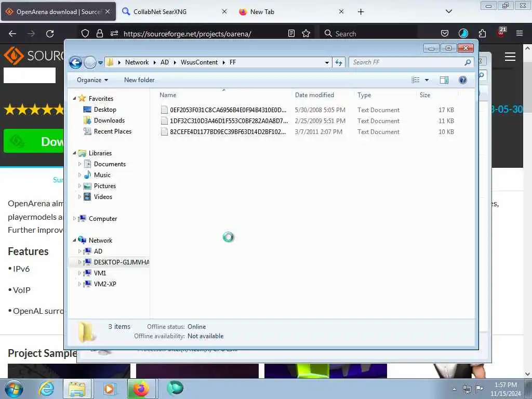
Task: Collapse the Libraries group
Action: (x=74, y=153)
